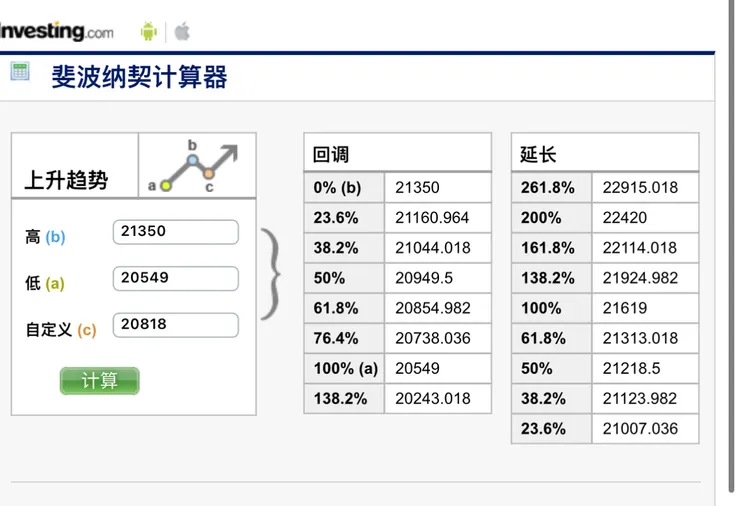The height and width of the screenshot is (506, 740).
Task: Click the 0% (b) row label
Action: (337, 188)
